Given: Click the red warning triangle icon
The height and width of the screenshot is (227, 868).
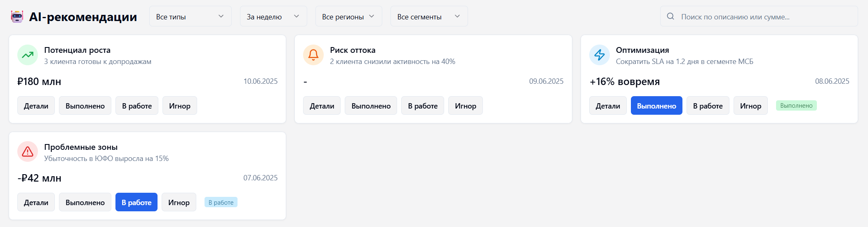Looking at the screenshot, I should [28, 152].
